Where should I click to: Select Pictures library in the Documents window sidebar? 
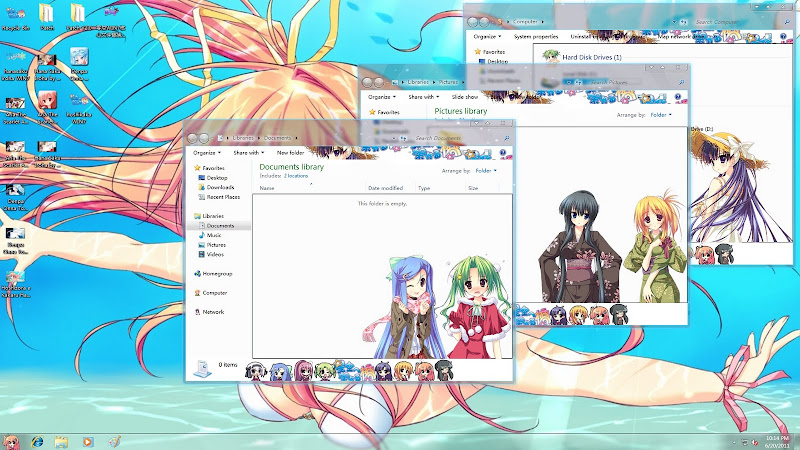[212, 245]
